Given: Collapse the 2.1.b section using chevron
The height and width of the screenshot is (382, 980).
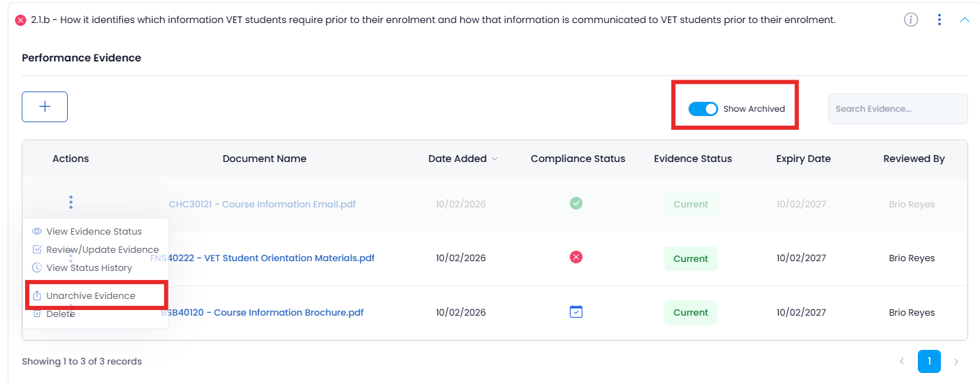Looking at the screenshot, I should (x=965, y=20).
